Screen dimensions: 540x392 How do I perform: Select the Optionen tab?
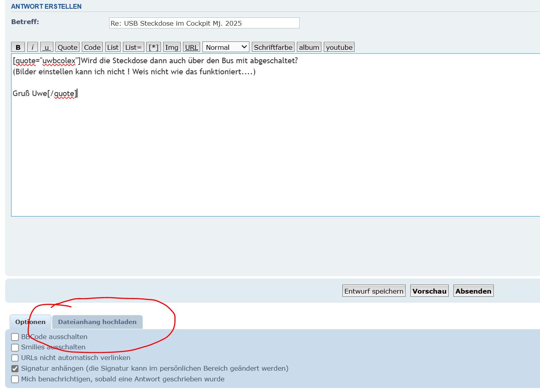click(30, 322)
